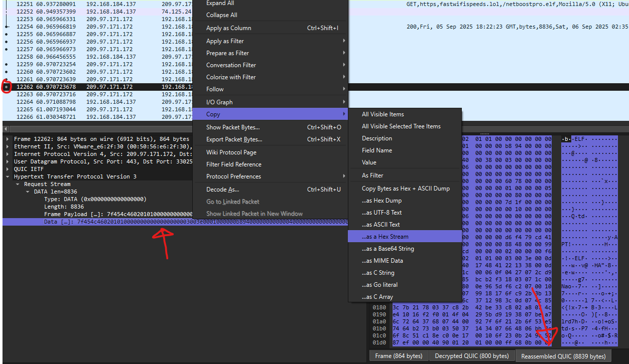Open the Colorize with Filter submenu
The image size is (629, 364).
click(x=270, y=77)
